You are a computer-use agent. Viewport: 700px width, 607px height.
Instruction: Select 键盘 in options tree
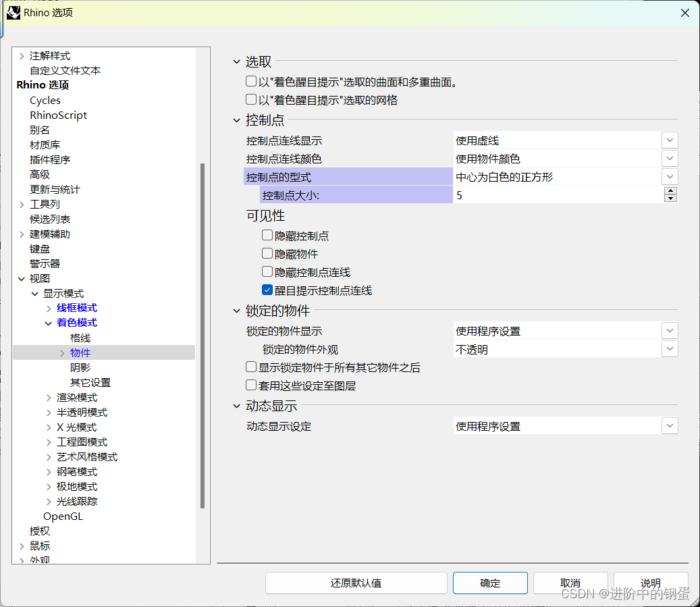click(x=40, y=248)
